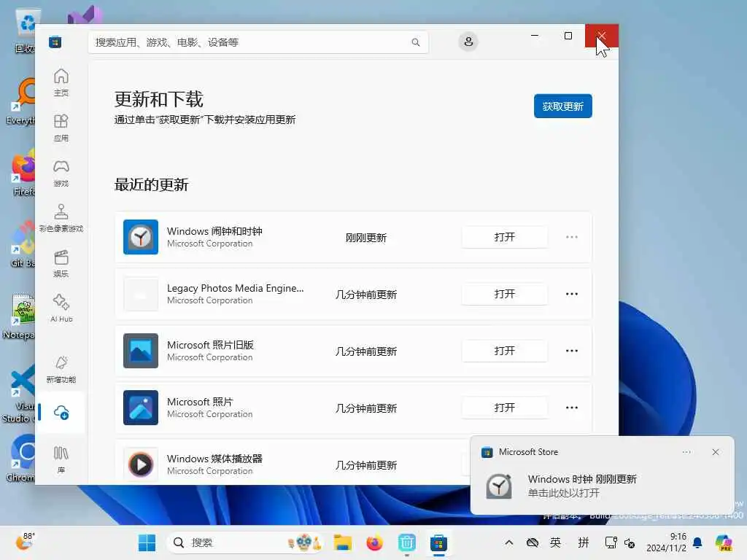The width and height of the screenshot is (747, 560).
Task: Click the Microsoft Photos app icon
Action: pyautogui.click(x=141, y=408)
